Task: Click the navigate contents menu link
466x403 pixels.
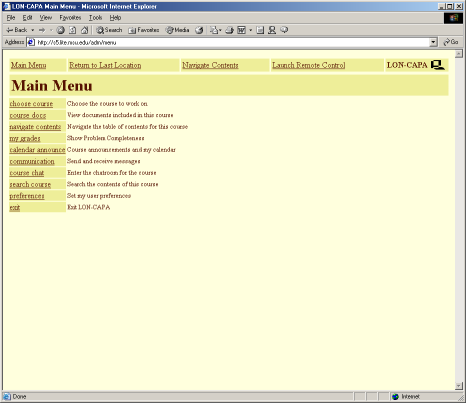Action: pos(35,127)
